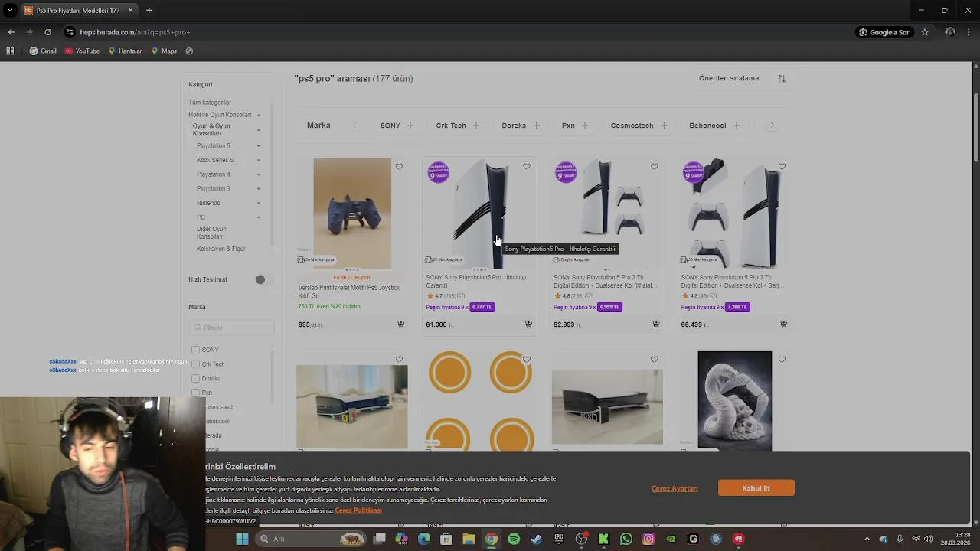View site information icon in address bar
Viewport: 980px width, 551px height.
[x=70, y=32]
